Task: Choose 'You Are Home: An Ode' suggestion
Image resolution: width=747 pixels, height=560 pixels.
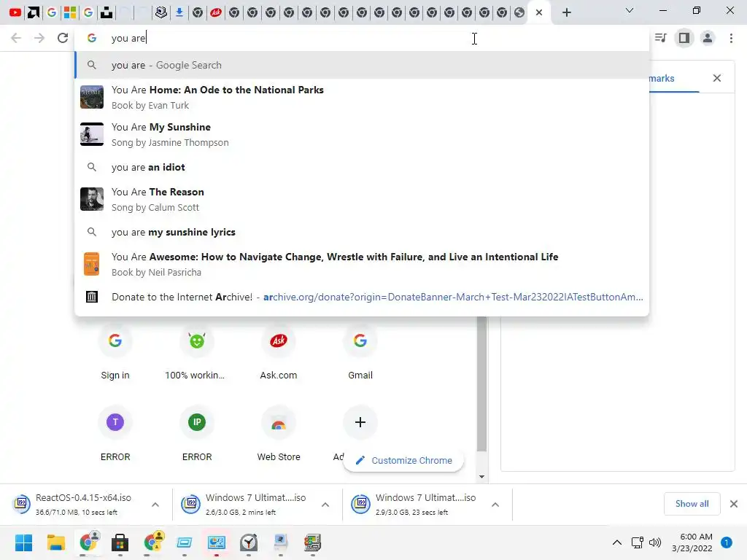Action: [x=362, y=97]
